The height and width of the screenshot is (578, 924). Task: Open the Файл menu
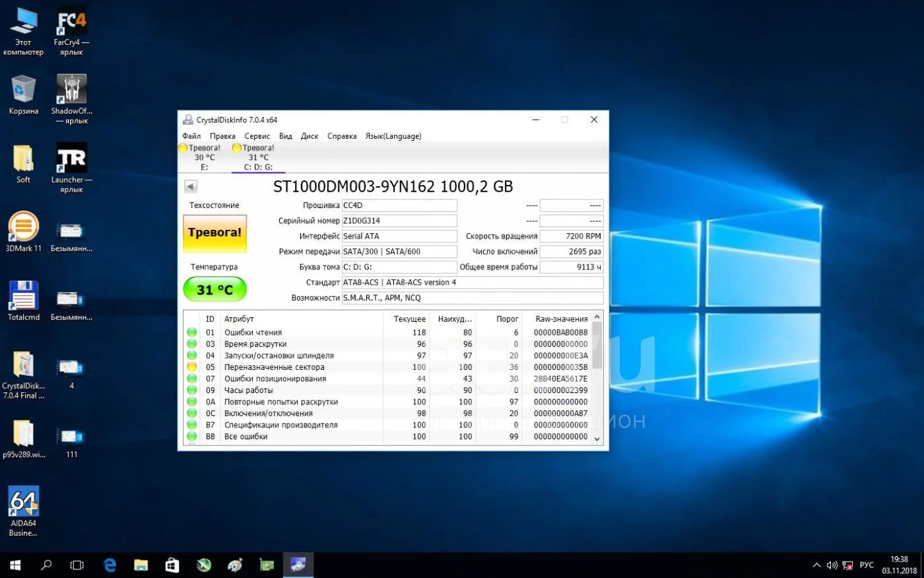(191, 136)
